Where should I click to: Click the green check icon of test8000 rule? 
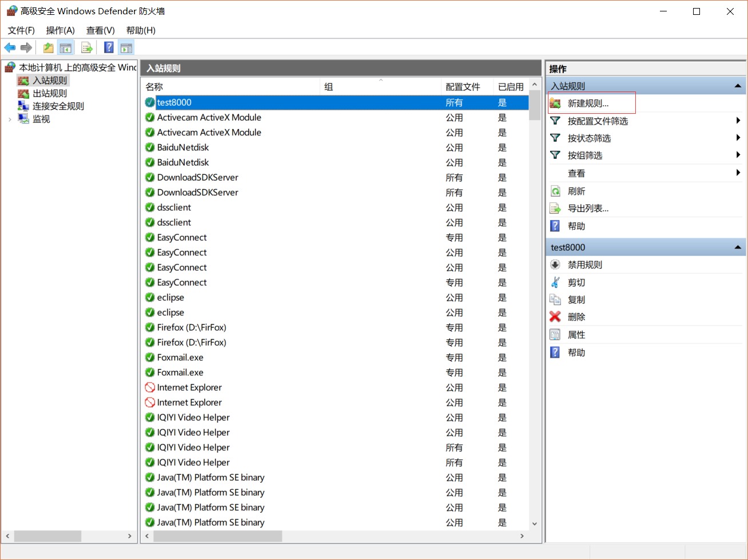pyautogui.click(x=150, y=102)
